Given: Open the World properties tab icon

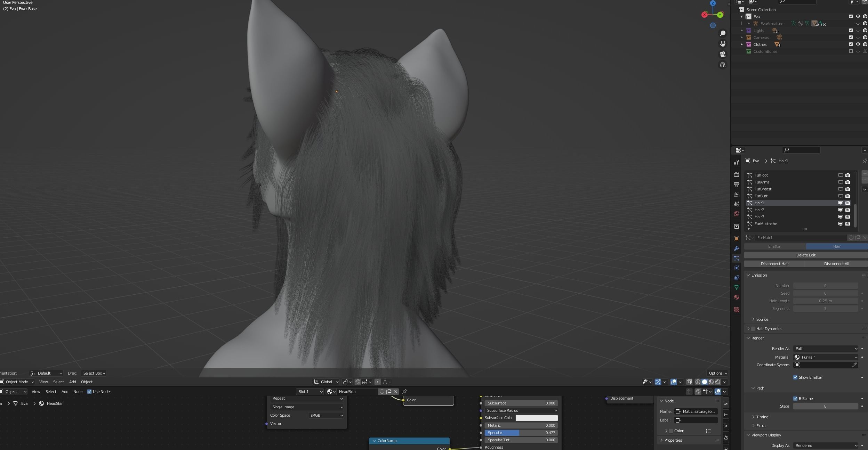Looking at the screenshot, I should 736,214.
